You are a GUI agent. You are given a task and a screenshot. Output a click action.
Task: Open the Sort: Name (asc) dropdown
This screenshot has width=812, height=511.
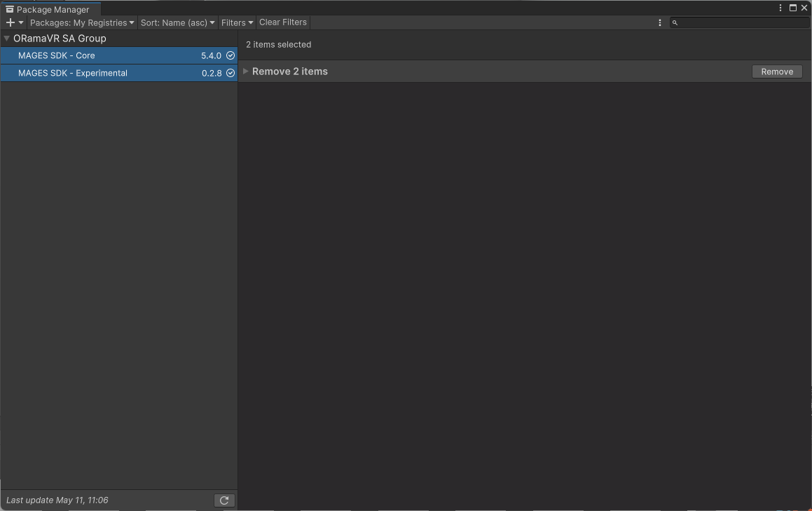coord(178,22)
